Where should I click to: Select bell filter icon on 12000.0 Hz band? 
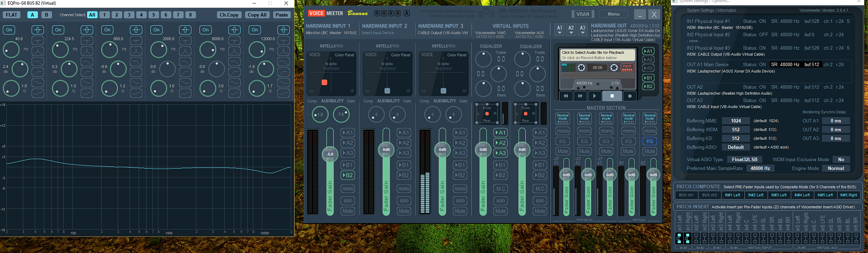click(283, 30)
